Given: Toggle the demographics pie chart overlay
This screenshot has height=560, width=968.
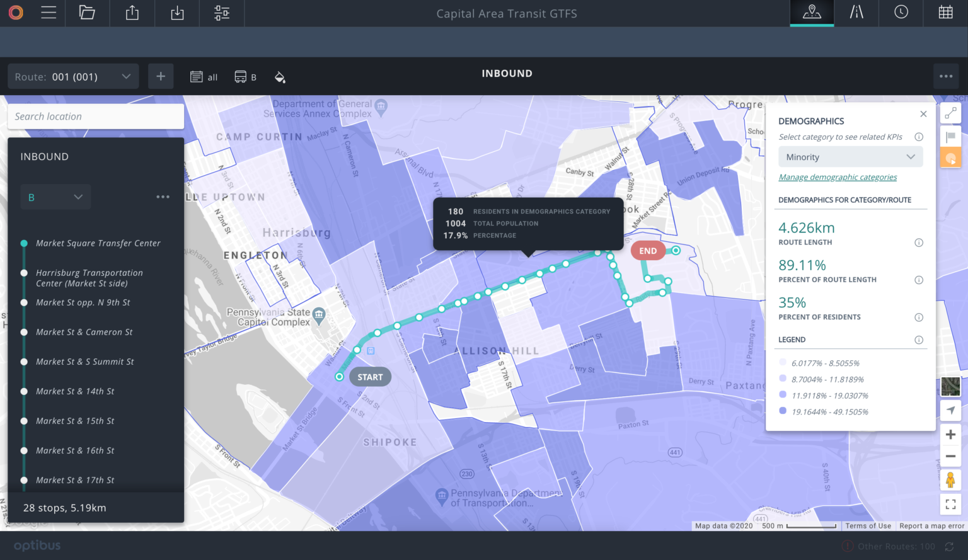Looking at the screenshot, I should pos(950,158).
